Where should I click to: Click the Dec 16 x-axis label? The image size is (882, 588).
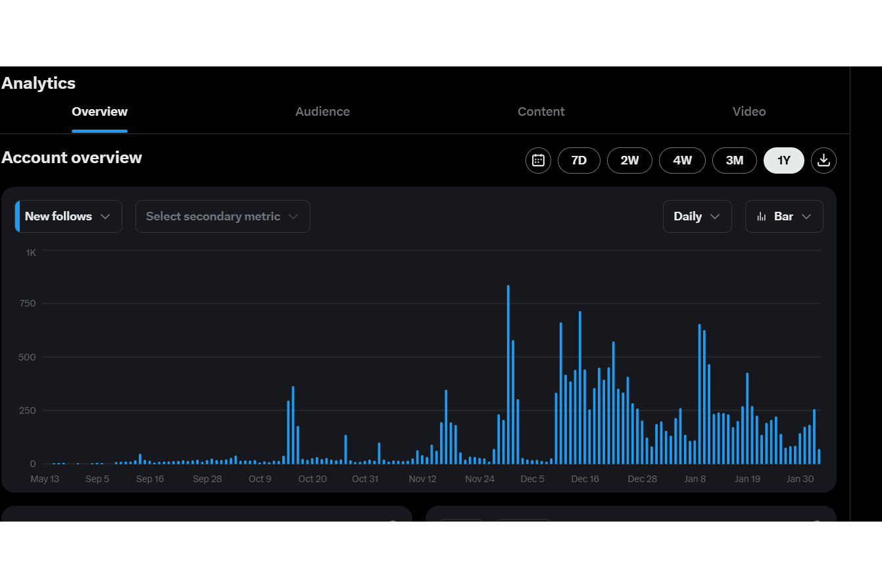point(585,479)
